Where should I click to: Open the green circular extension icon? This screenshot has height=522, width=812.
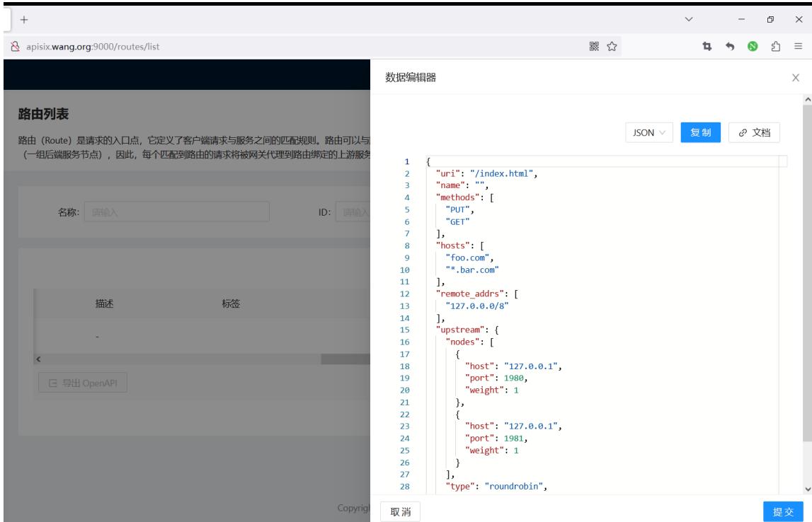(x=753, y=47)
